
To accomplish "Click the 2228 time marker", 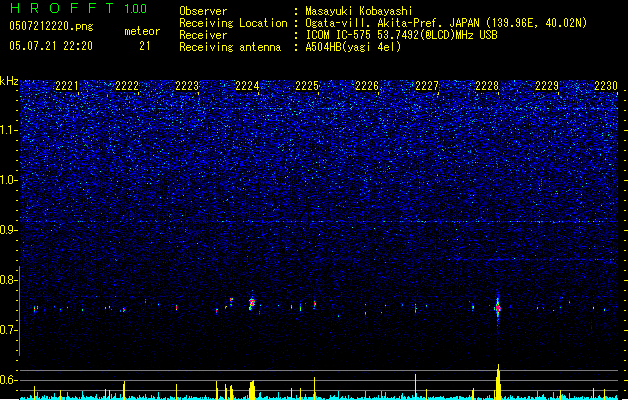I will coord(487,86).
